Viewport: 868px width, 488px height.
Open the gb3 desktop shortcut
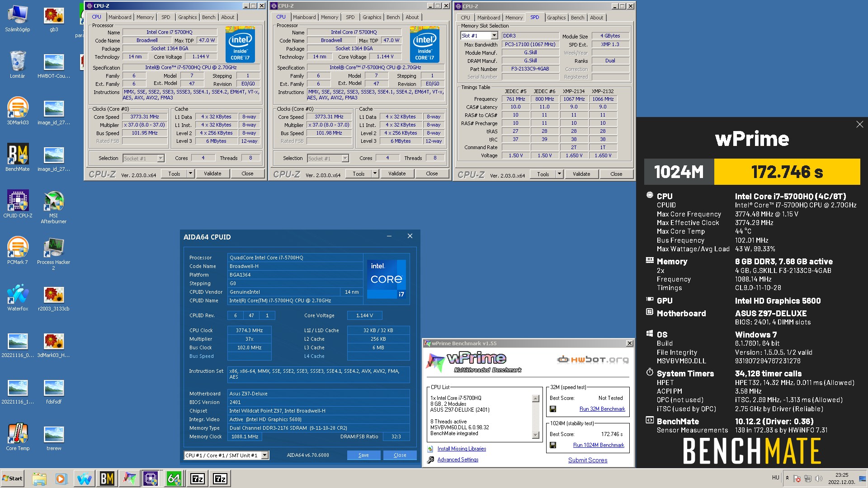pos(54,19)
